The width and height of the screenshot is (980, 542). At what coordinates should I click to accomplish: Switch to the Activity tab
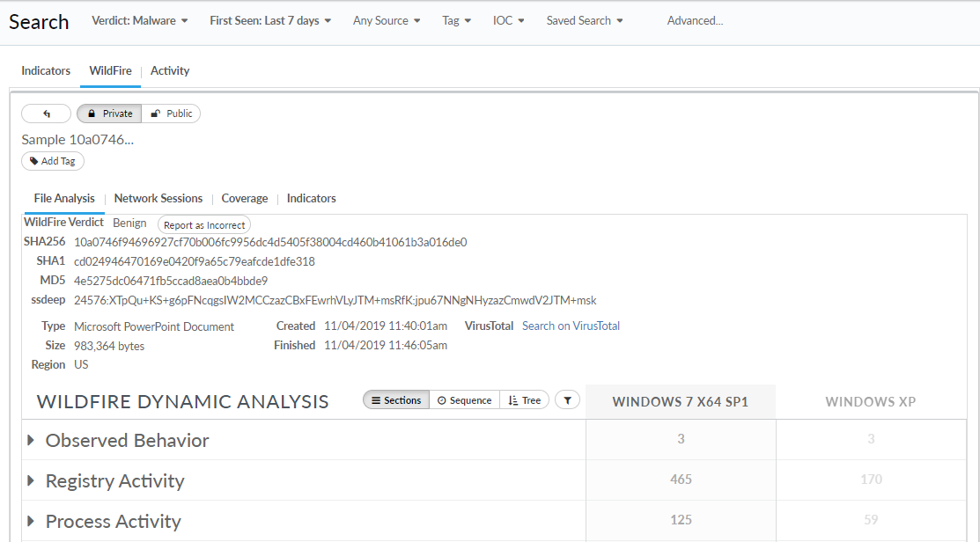(x=170, y=70)
